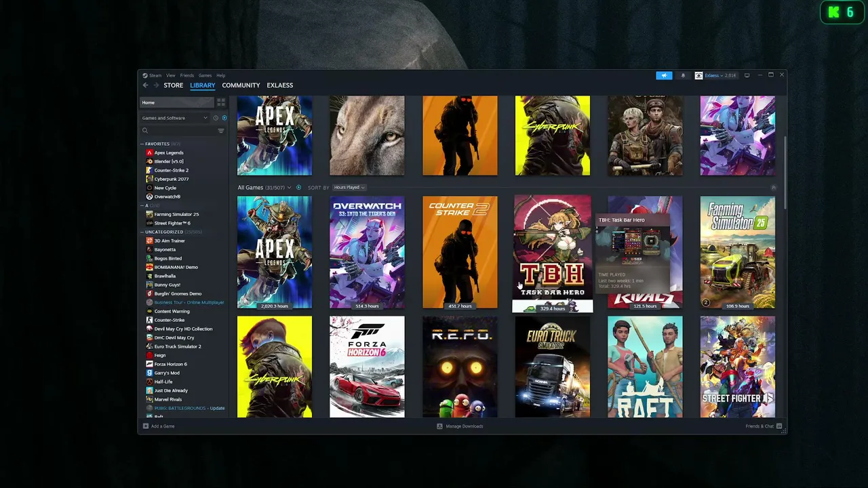Image resolution: width=868 pixels, height=488 pixels.
Task: Click the Counter-Strike 2 sidebar icon
Action: 149,170
